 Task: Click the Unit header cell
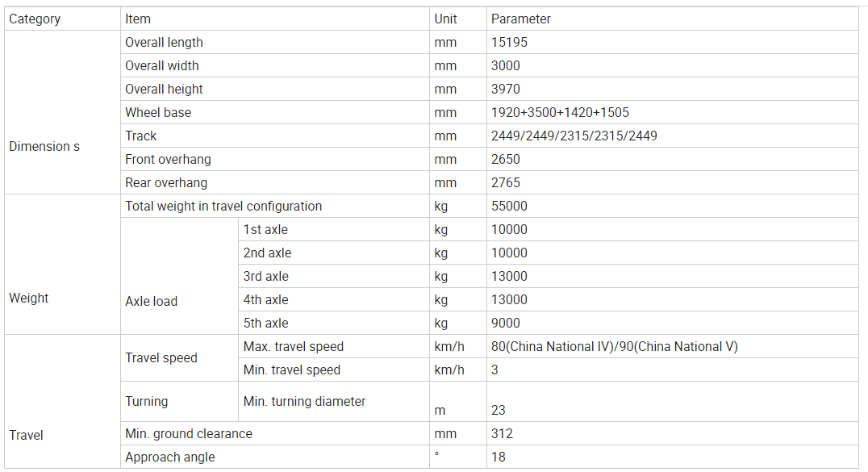pos(445,19)
